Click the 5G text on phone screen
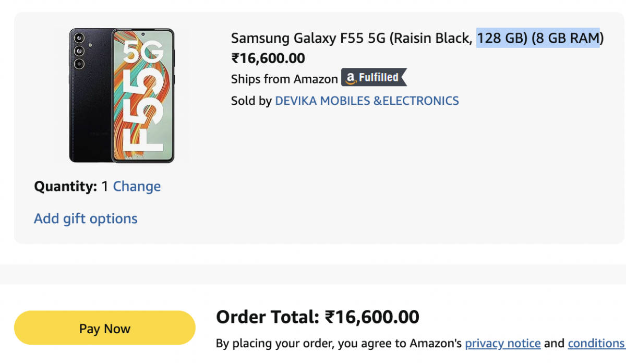The image size is (626, 364). click(143, 57)
